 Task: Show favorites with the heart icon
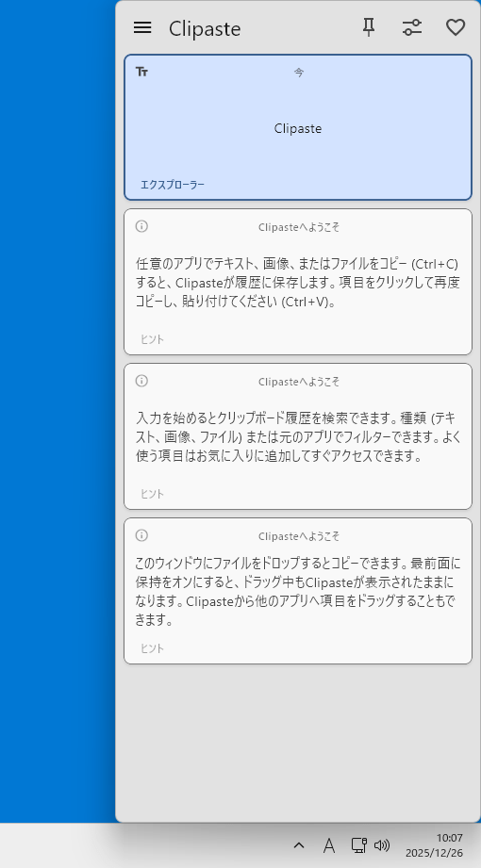tap(456, 27)
